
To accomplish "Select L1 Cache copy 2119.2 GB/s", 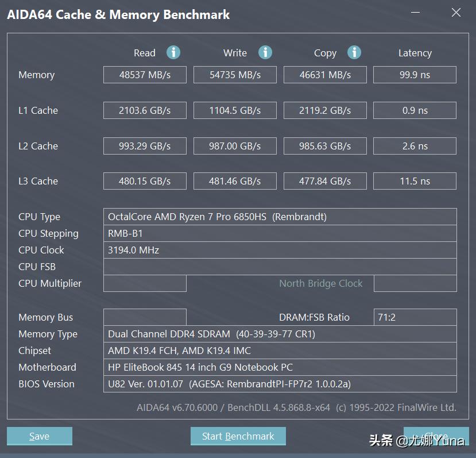I will pos(325,110).
